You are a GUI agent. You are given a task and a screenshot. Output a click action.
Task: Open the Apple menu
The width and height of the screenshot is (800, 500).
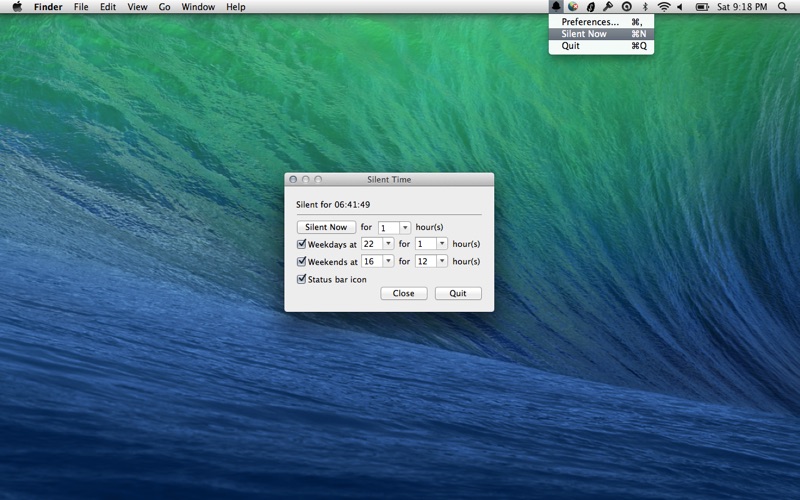point(17,7)
